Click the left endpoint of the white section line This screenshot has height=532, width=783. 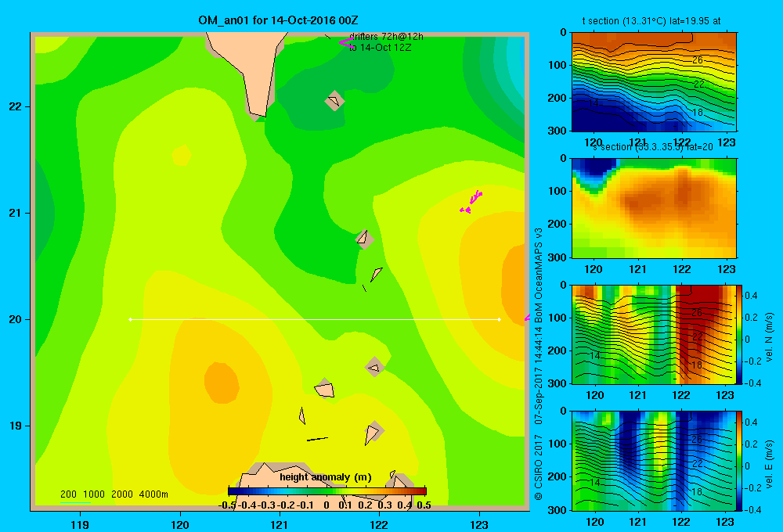click(130, 319)
